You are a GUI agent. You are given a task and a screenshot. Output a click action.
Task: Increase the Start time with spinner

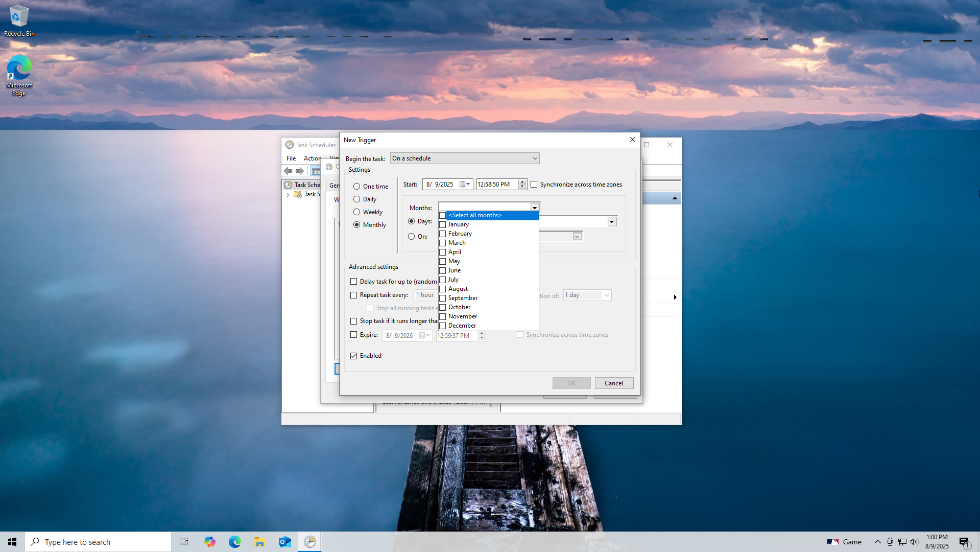coord(522,182)
